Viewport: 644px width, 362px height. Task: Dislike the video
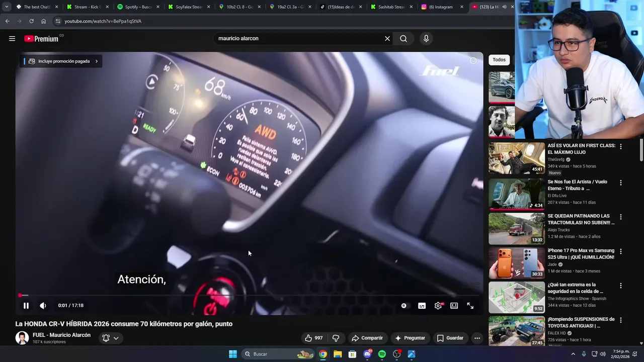[336, 338]
